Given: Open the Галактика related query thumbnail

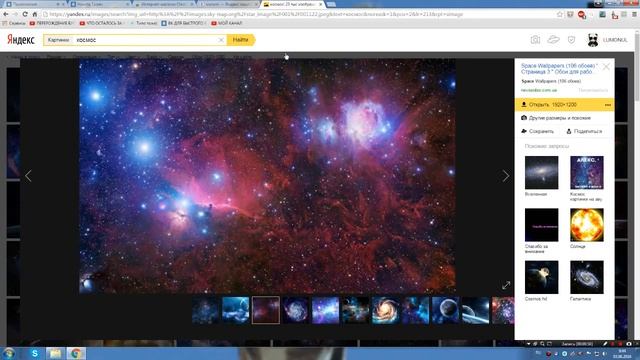Looking at the screenshot, I should coord(587,277).
